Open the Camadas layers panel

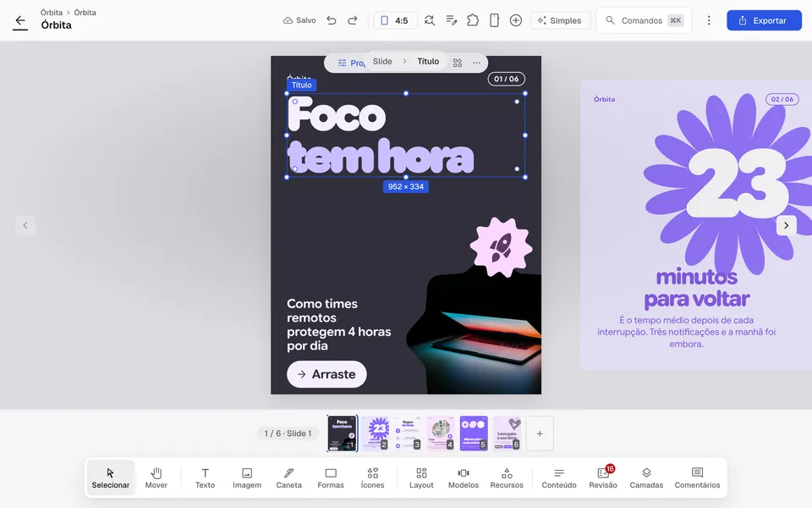point(646,478)
